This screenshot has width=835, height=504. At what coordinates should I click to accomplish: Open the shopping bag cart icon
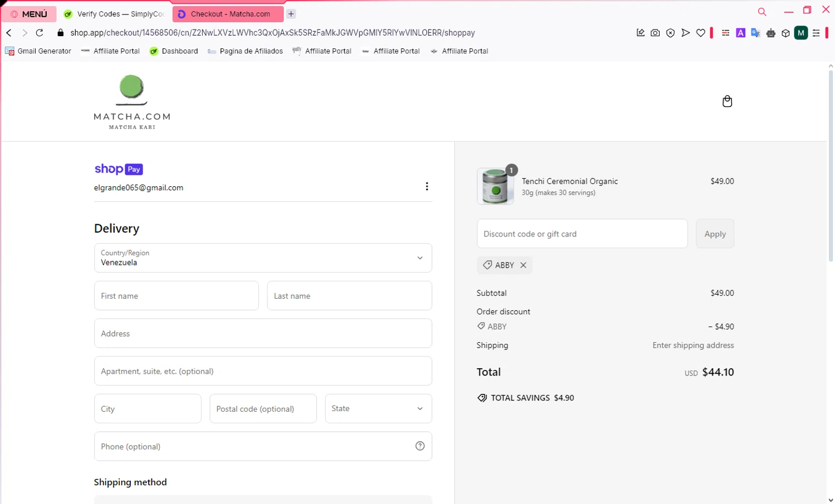coord(727,101)
